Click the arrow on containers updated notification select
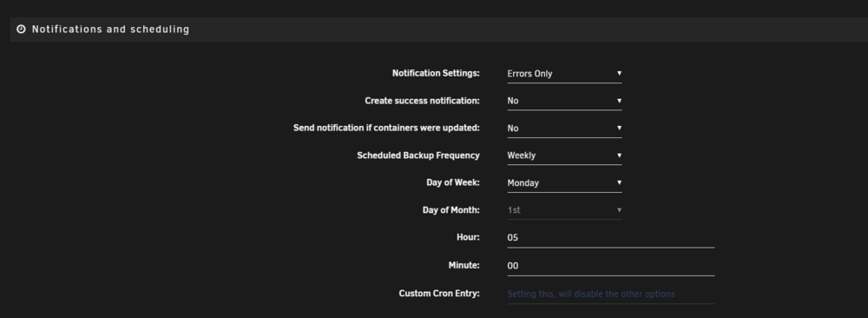This screenshot has width=868, height=318. pyautogui.click(x=619, y=128)
